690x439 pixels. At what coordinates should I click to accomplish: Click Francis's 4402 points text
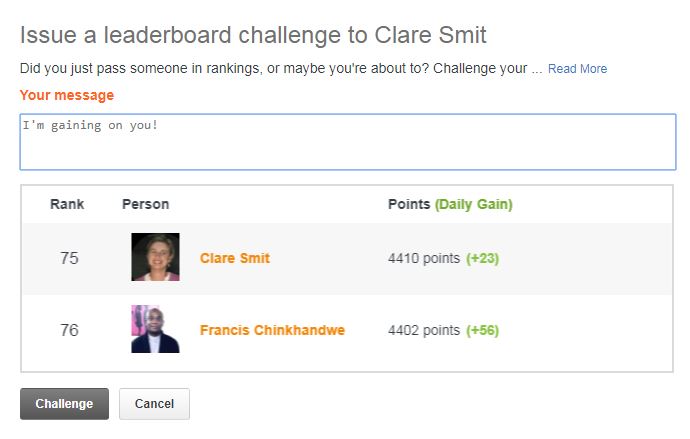tap(424, 330)
